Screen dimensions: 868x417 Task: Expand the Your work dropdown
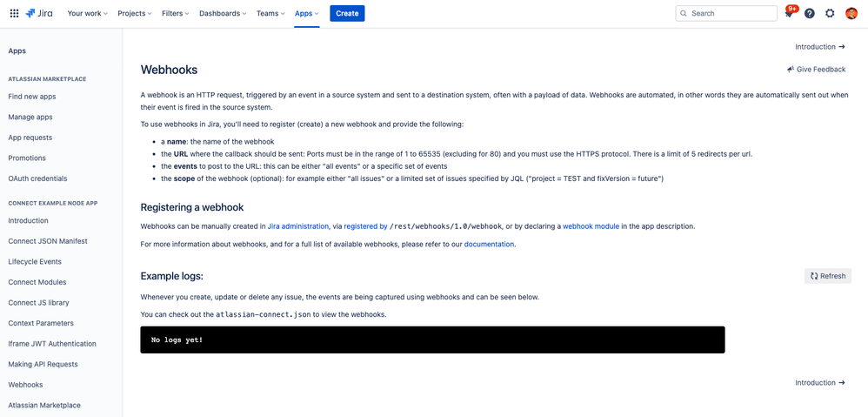[x=88, y=13]
